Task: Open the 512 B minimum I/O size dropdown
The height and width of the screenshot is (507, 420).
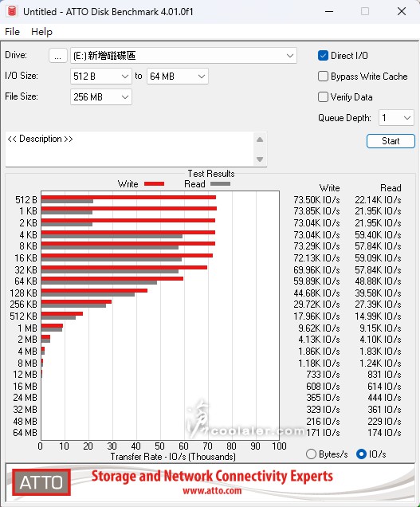Action: (101, 77)
